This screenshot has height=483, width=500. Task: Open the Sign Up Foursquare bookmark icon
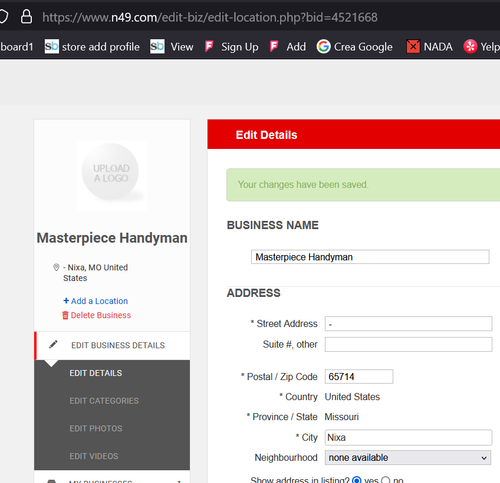pyautogui.click(x=209, y=46)
